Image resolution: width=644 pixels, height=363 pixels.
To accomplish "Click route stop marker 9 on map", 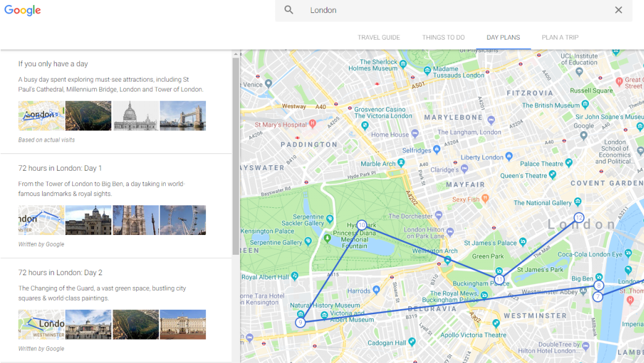I will (300, 322).
